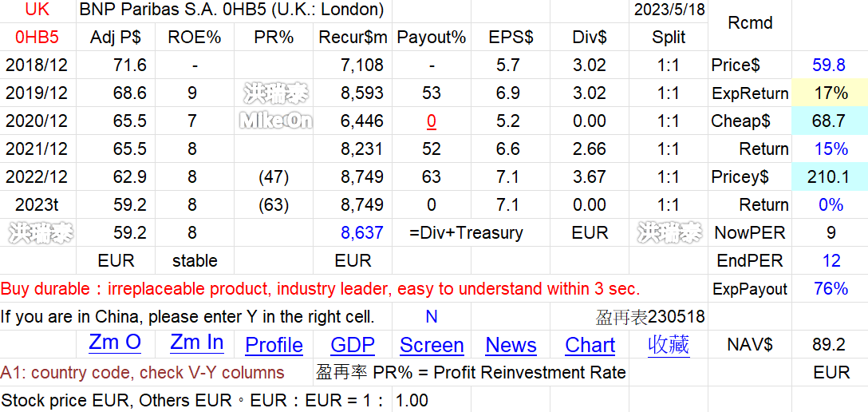Click the 2022/12 Adj P$ value 62.9
Screen dimensions: 868x412
coord(129,176)
